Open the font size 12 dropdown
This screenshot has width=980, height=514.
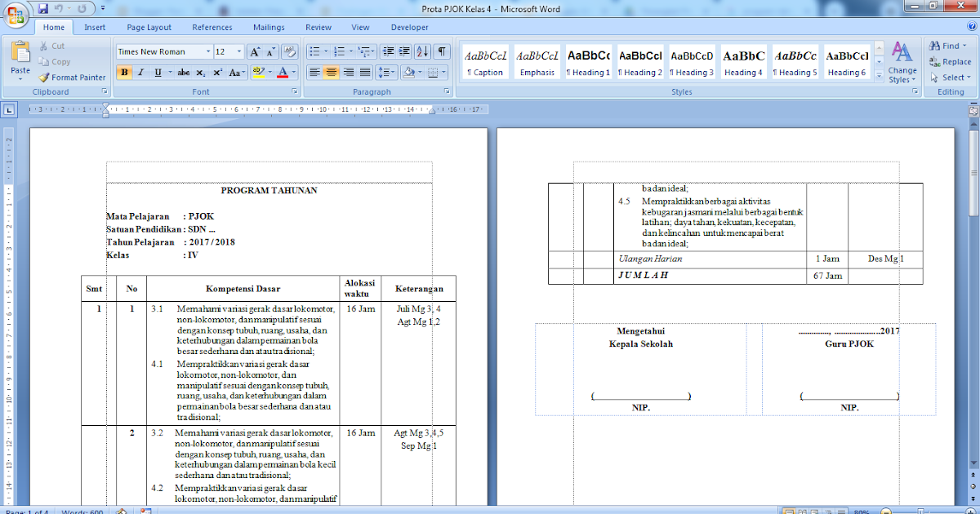click(238, 51)
